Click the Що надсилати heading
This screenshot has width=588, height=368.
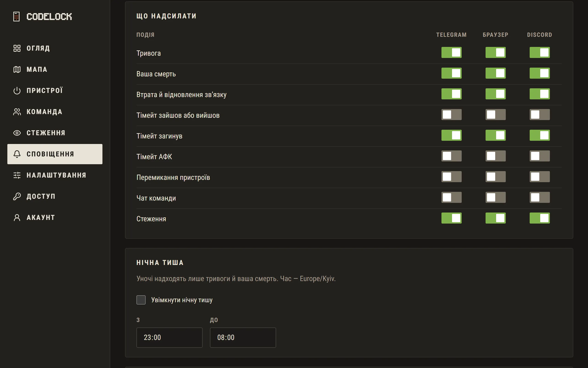[167, 16]
